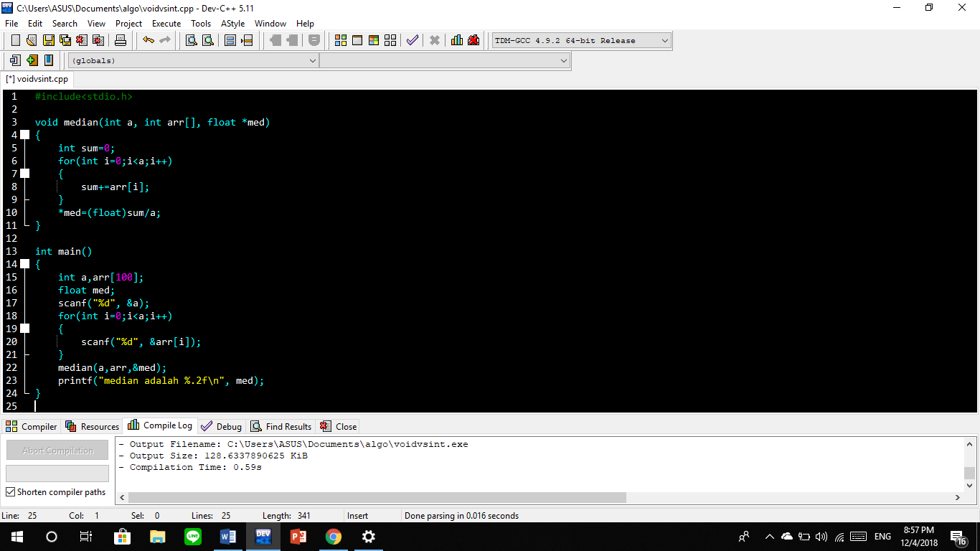Click the Print icon on the toolbar

coord(120,40)
